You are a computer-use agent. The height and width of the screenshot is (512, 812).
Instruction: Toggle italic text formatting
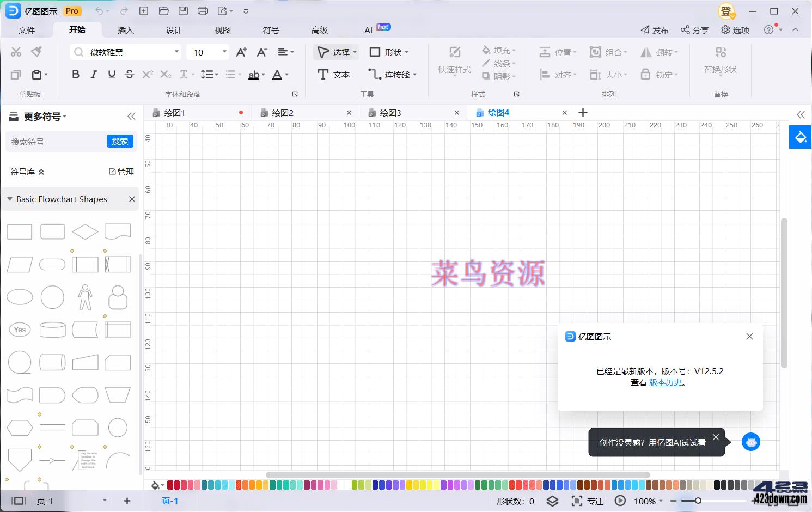click(x=94, y=75)
